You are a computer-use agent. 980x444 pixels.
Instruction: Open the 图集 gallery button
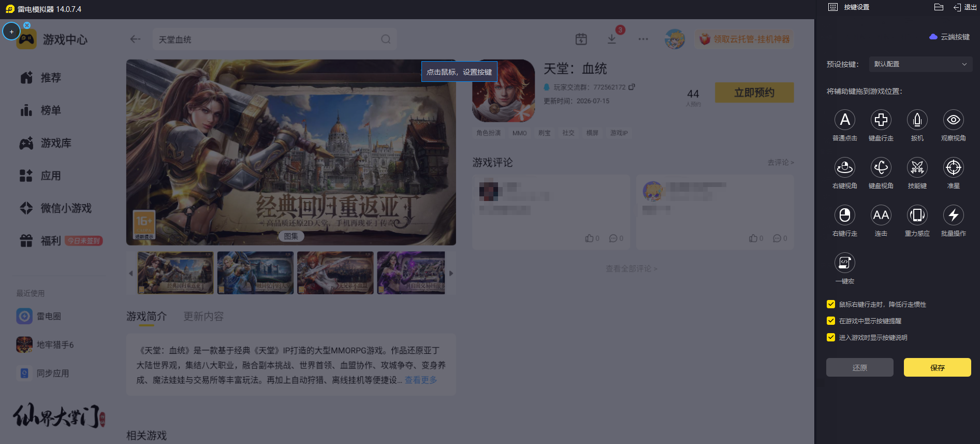291,236
